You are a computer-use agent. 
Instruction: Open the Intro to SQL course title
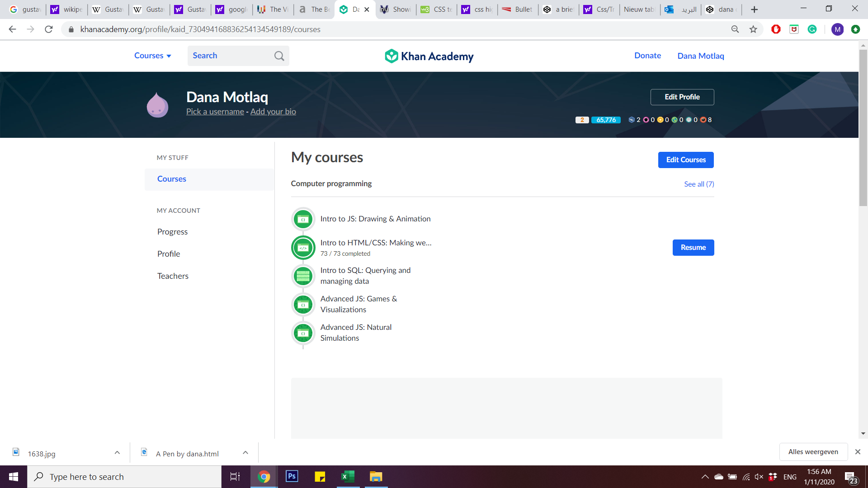pos(365,276)
